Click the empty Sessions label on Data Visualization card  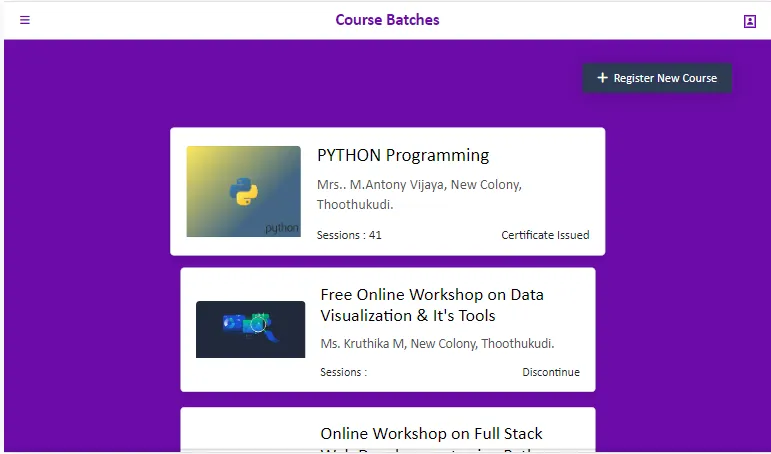coord(343,372)
